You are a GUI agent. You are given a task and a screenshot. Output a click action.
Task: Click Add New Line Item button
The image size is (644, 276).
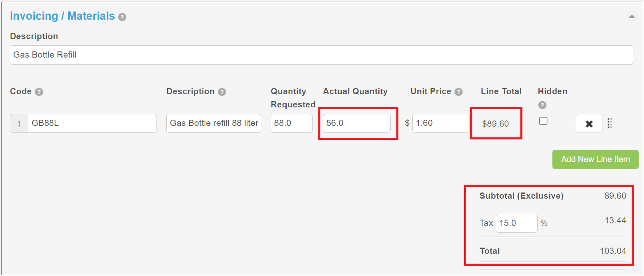click(x=595, y=159)
